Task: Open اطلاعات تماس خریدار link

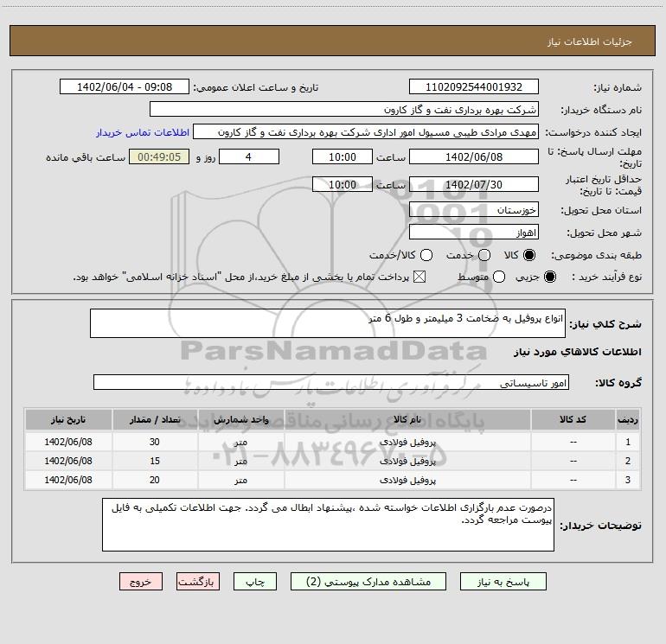Action: tap(143, 132)
